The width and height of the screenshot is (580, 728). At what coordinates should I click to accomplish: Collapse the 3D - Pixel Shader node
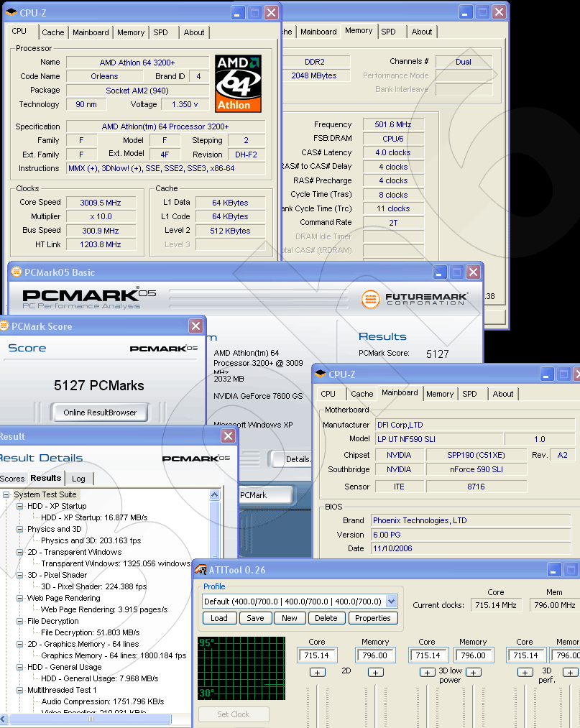click(x=19, y=575)
